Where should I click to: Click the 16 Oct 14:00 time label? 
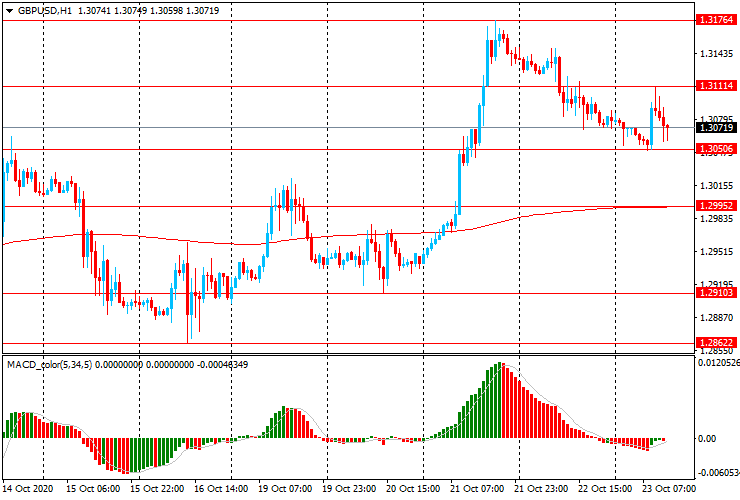click(220, 489)
